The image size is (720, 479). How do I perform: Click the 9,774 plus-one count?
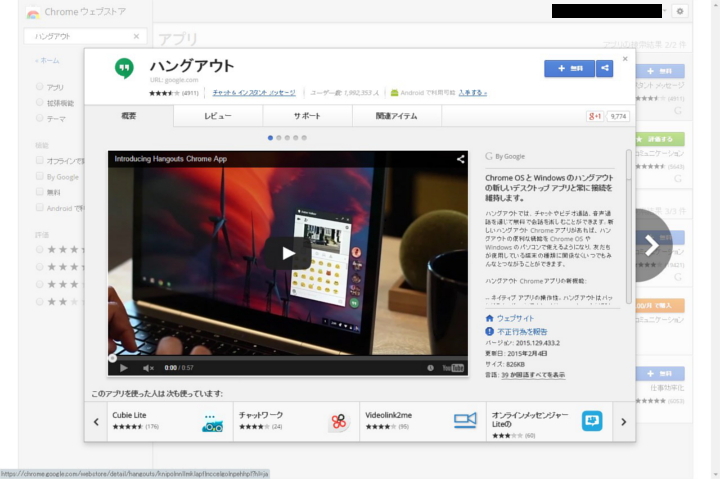618,116
